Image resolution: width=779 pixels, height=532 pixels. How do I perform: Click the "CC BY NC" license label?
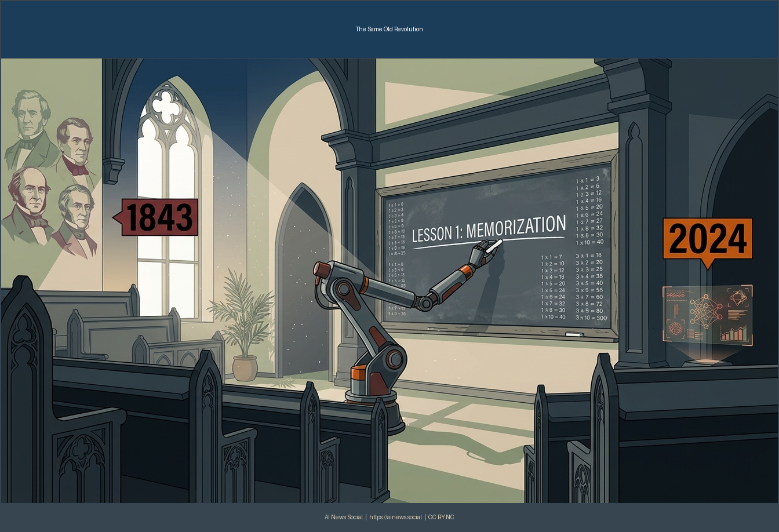pos(441,517)
